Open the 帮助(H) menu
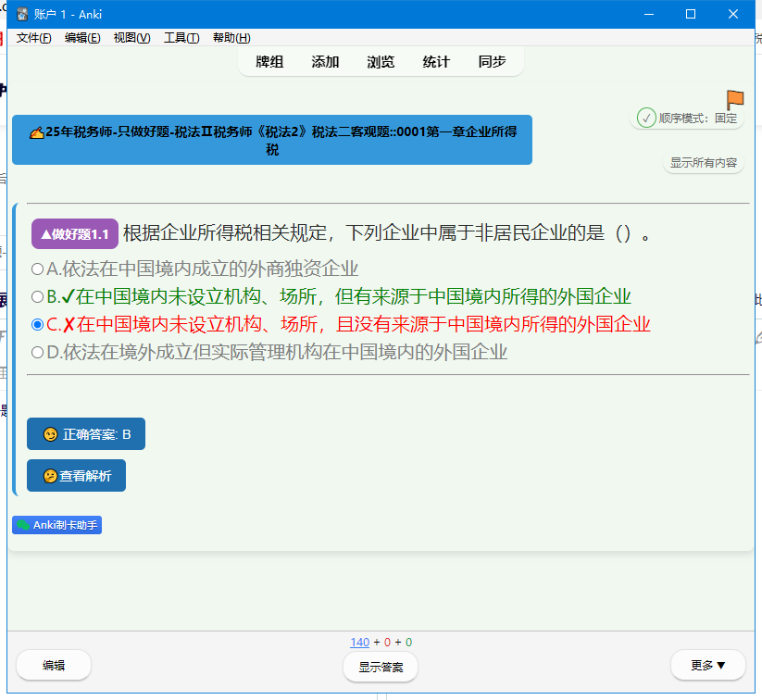Screen dimensions: 762x700 click(231, 38)
